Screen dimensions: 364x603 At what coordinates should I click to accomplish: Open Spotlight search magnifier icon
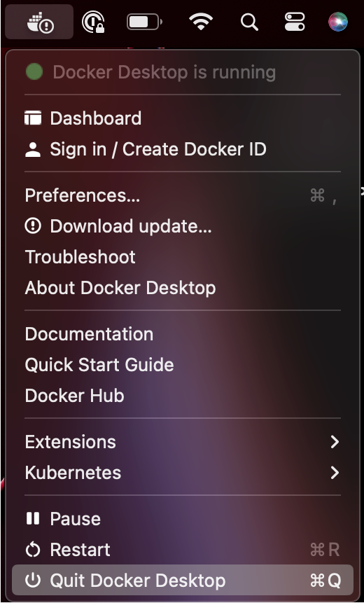(x=249, y=22)
